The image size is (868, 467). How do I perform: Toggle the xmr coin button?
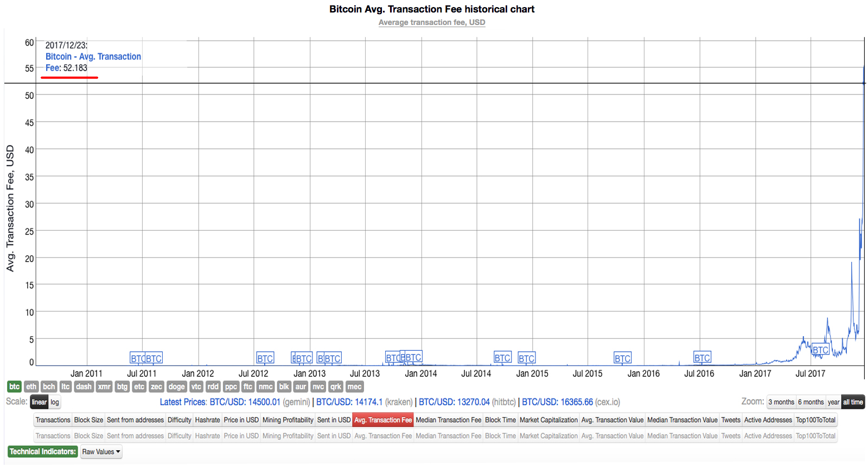tap(104, 387)
